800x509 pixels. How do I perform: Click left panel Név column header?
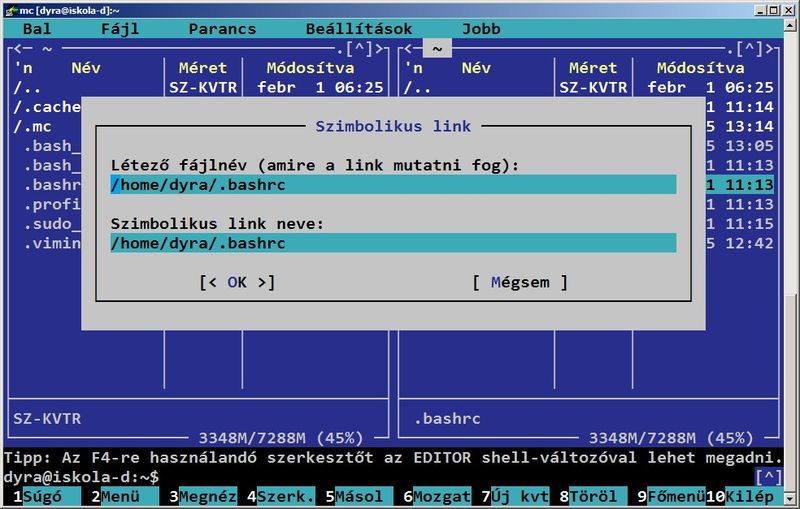pos(86,68)
